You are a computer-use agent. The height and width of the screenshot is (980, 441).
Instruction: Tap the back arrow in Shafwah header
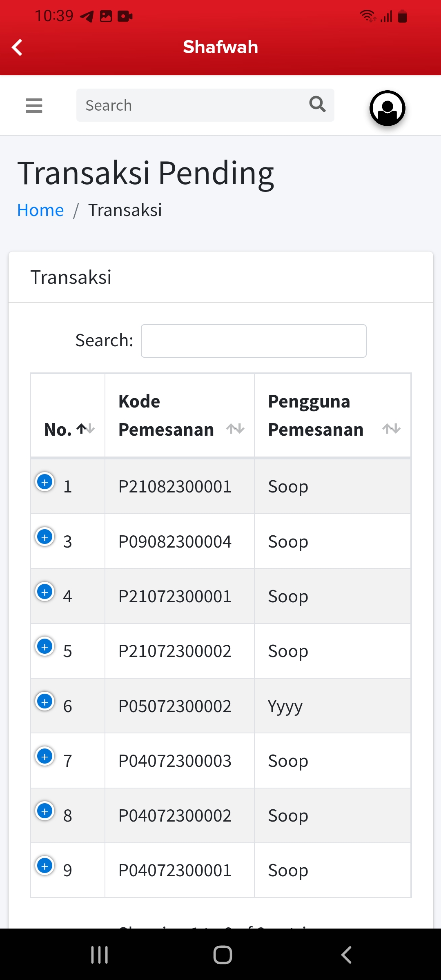(x=17, y=47)
